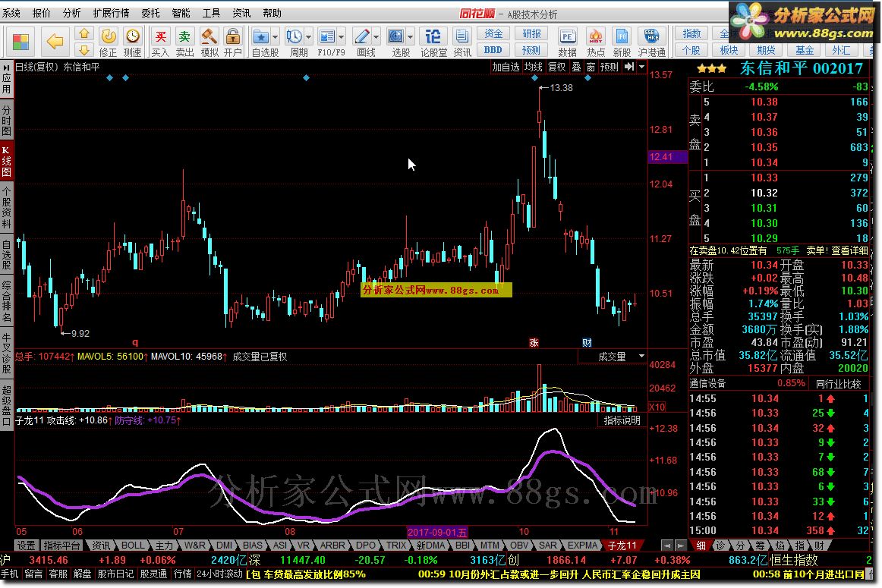
Task: Select the 分时图 sidebar tab
Action: click(7, 121)
